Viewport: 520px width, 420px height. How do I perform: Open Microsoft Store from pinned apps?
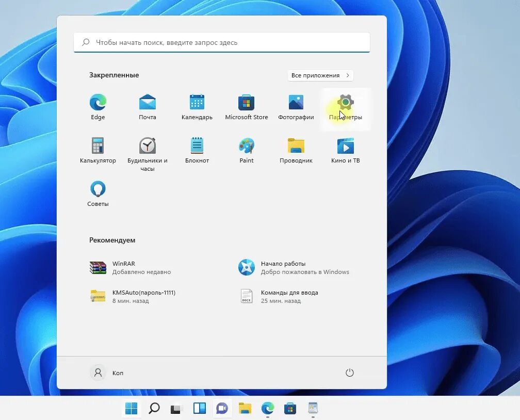(x=247, y=107)
